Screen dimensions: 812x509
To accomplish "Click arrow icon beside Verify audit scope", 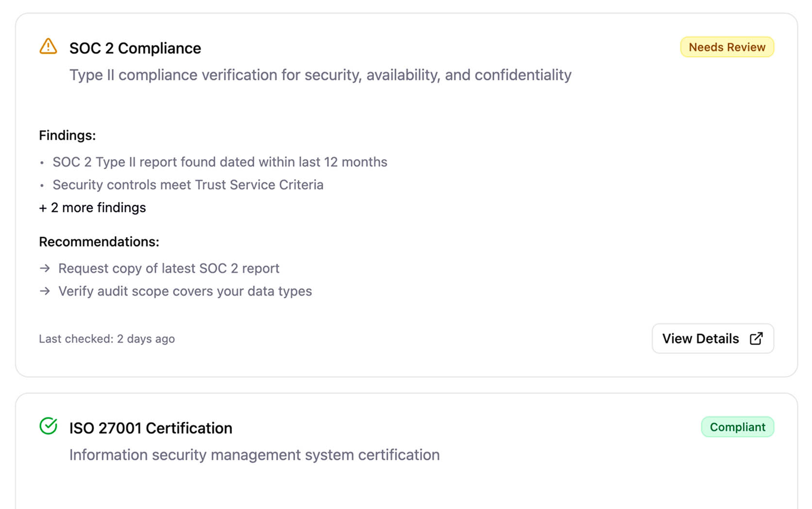I will (45, 291).
